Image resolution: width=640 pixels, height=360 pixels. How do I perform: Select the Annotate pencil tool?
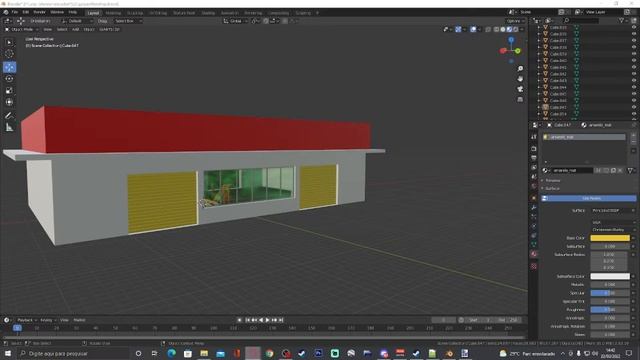click(9, 116)
